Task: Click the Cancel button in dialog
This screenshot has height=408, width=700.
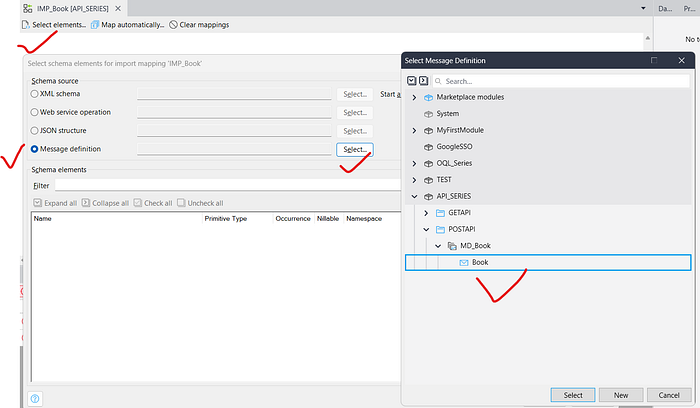Action: [669, 394]
